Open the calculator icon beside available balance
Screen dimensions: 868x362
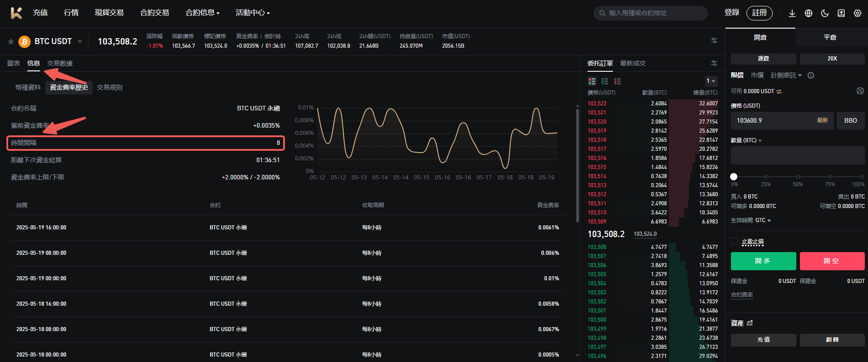click(860, 91)
